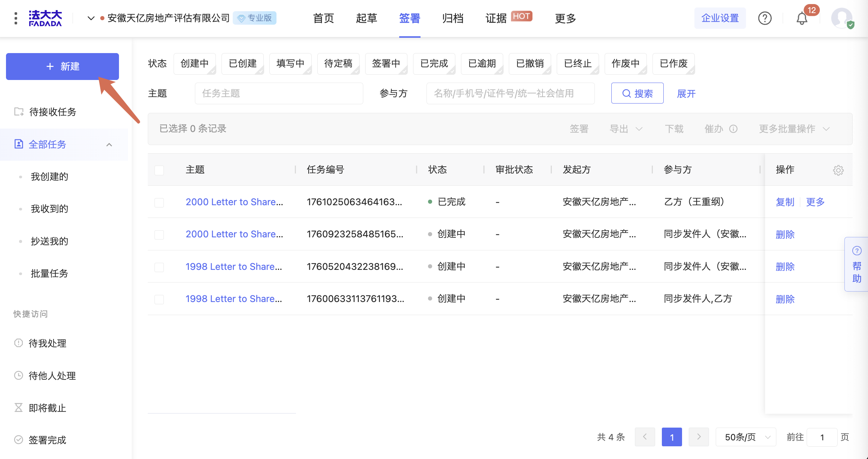Toggle the select-all checkbox in table header

coord(159,170)
